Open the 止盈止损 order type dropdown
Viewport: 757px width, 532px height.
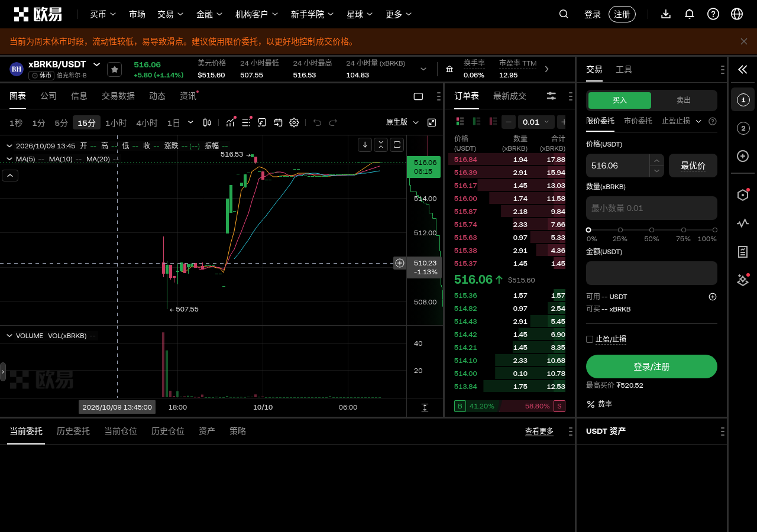[681, 121]
